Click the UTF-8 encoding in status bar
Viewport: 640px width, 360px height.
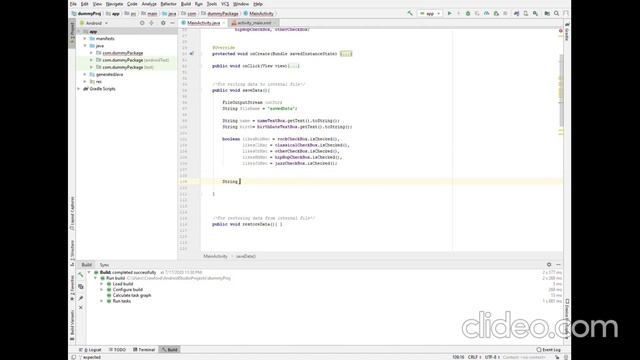click(x=492, y=357)
